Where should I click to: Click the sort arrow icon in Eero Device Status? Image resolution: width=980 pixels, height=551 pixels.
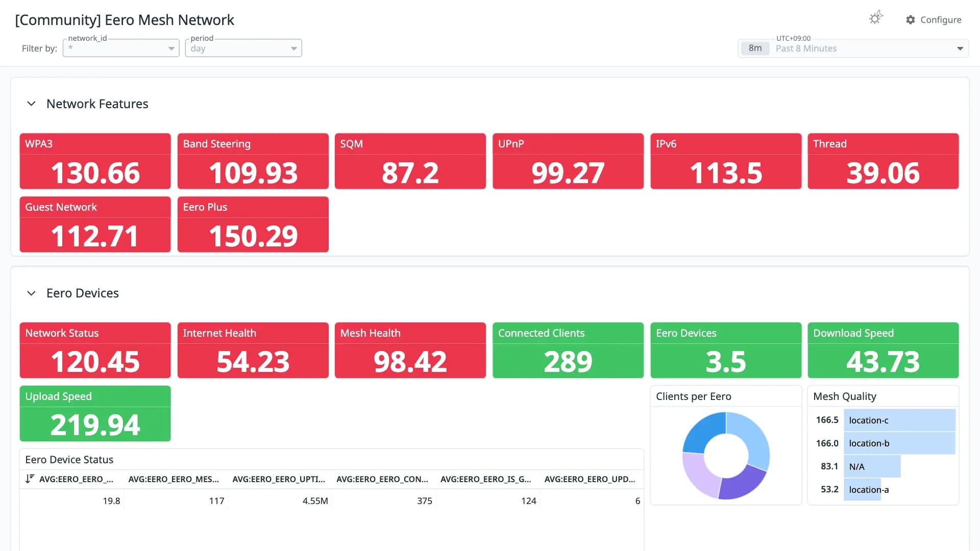(x=30, y=479)
